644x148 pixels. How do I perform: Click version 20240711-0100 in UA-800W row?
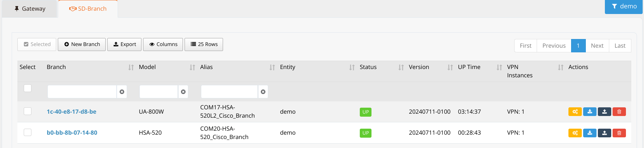coord(430,112)
